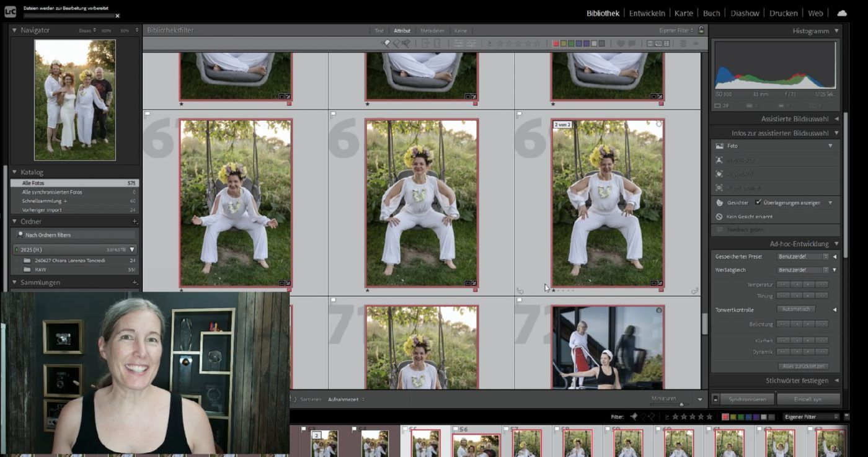Click the filter lock icon beside Eigener Filter
Viewport: 868px width, 457px height.
click(x=701, y=30)
